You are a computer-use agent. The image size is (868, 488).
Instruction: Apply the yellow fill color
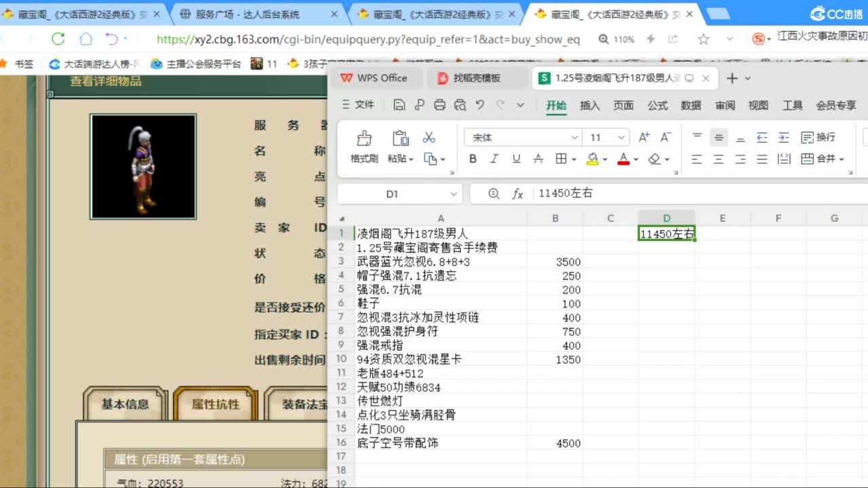(x=592, y=159)
